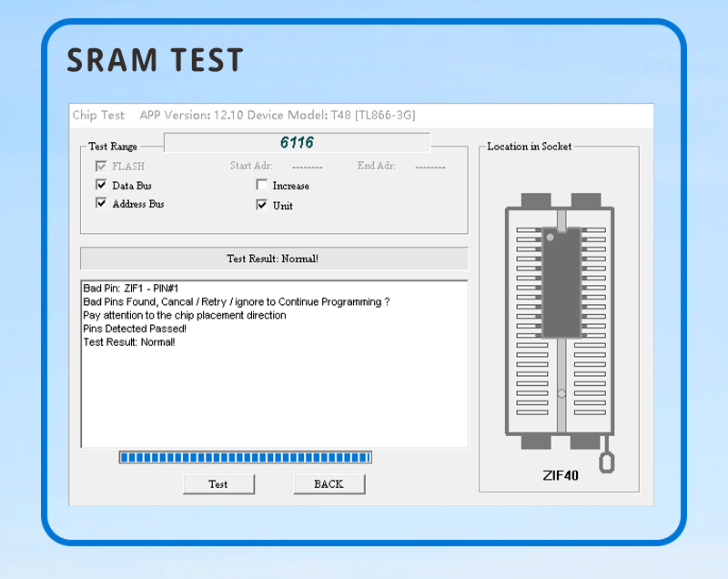Click the End Adr value field
Screen dimensions: 728x579
[430, 167]
